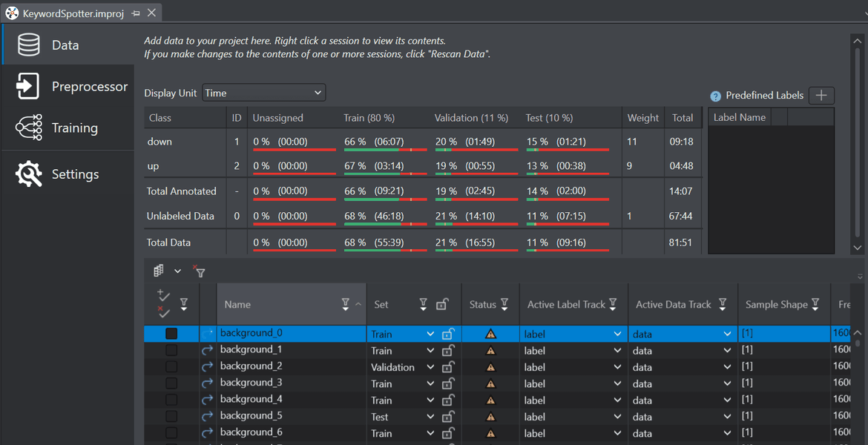Select the background_2 session name

tap(251, 366)
